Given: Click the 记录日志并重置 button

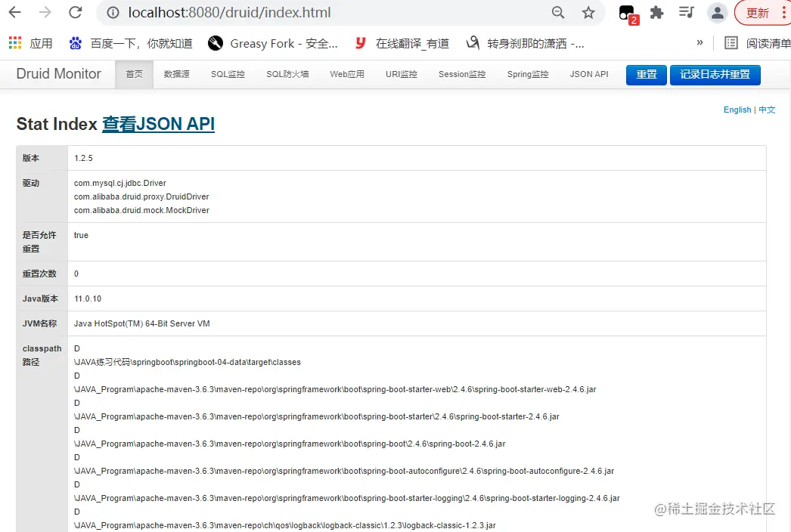Looking at the screenshot, I should coord(715,75).
